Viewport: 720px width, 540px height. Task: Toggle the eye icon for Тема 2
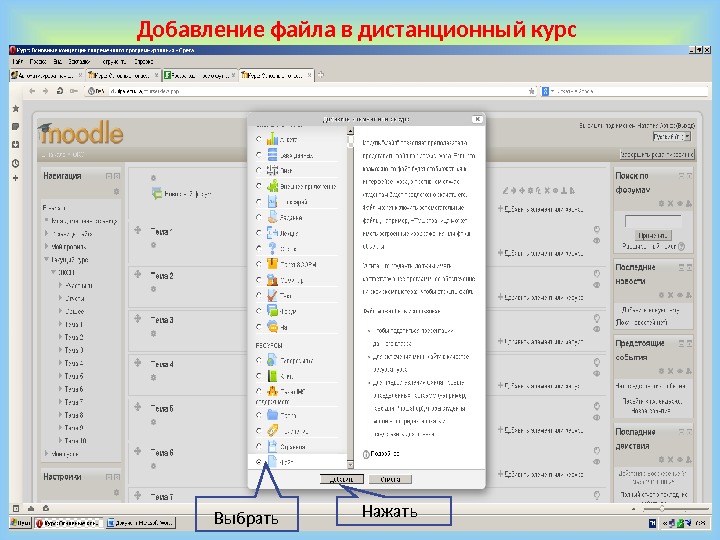[x=596, y=285]
